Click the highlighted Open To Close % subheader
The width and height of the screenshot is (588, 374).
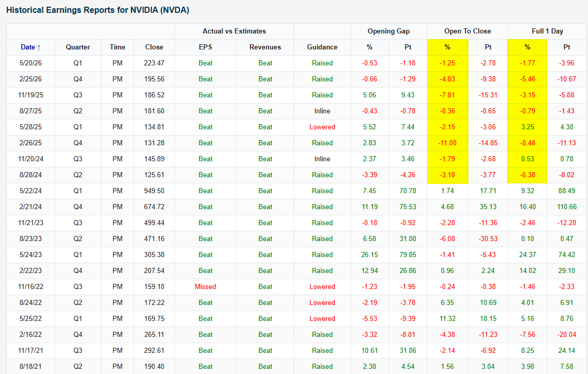(x=447, y=47)
